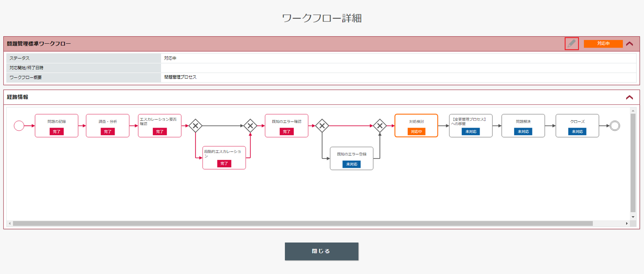Click the start event circle of the flow
This screenshot has width=644, height=274.
point(19,126)
